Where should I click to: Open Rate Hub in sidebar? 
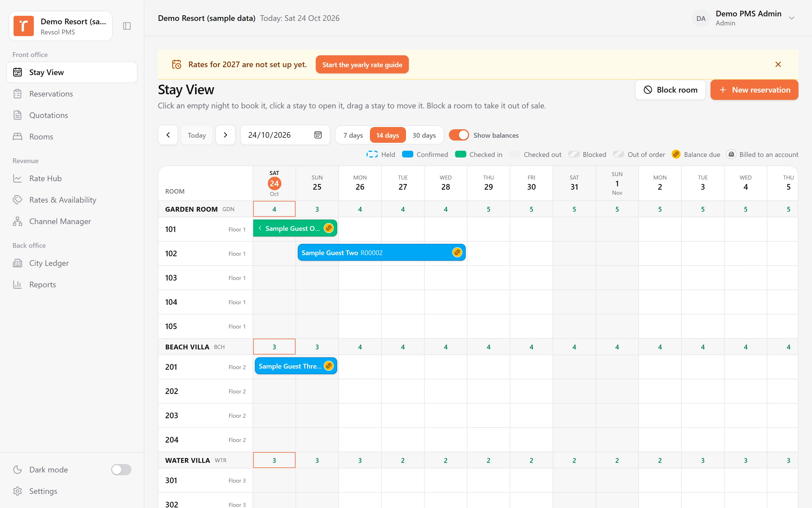pyautogui.click(x=72, y=178)
